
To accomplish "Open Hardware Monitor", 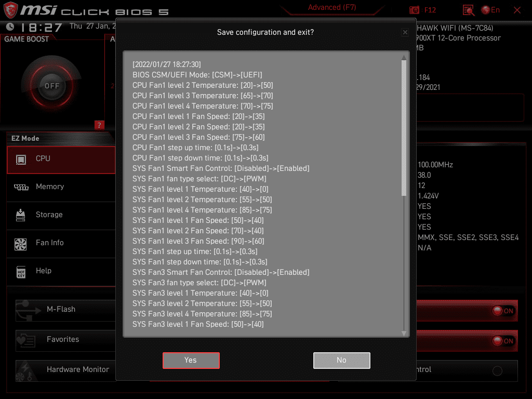I will coord(65,370).
